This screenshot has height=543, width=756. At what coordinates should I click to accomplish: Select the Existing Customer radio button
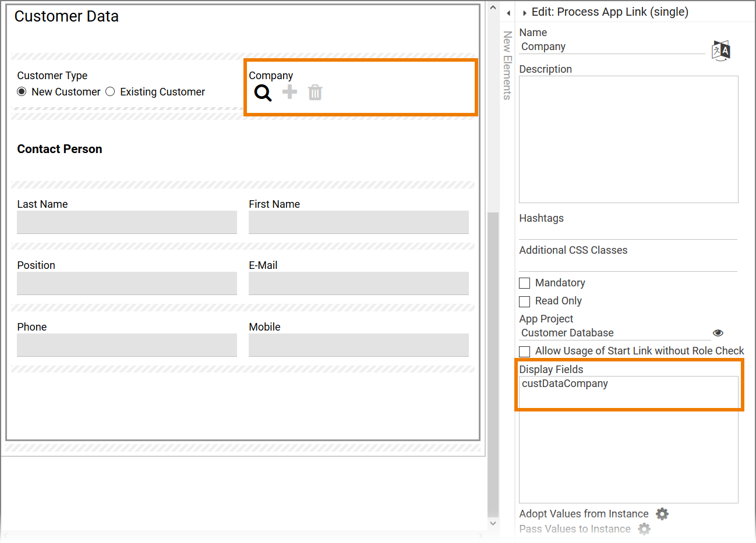[x=110, y=92]
